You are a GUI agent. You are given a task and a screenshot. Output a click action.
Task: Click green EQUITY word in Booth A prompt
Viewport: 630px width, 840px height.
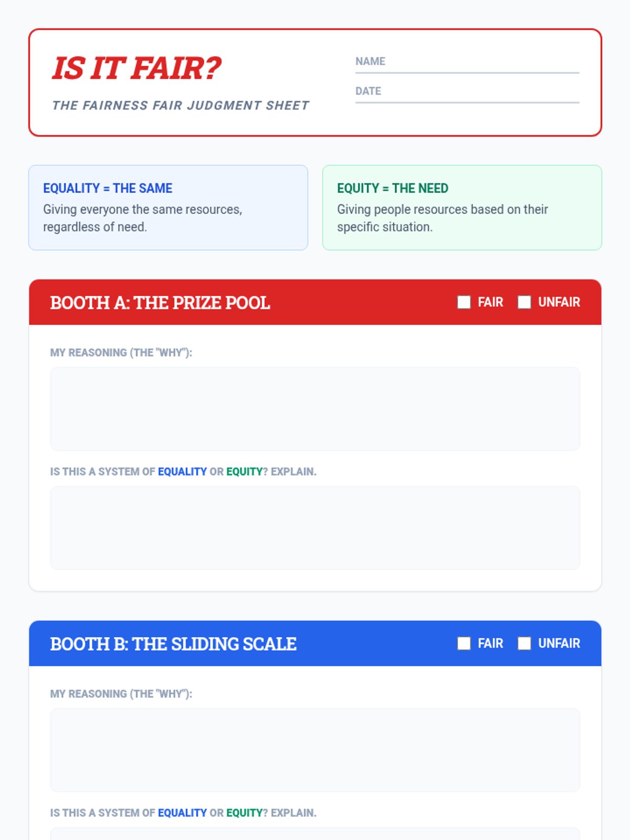[x=244, y=472]
